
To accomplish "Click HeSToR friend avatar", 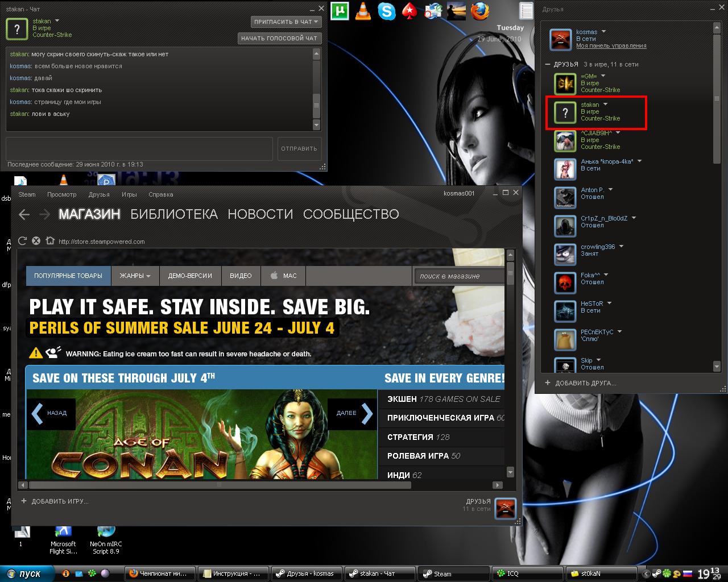I will click(x=565, y=311).
